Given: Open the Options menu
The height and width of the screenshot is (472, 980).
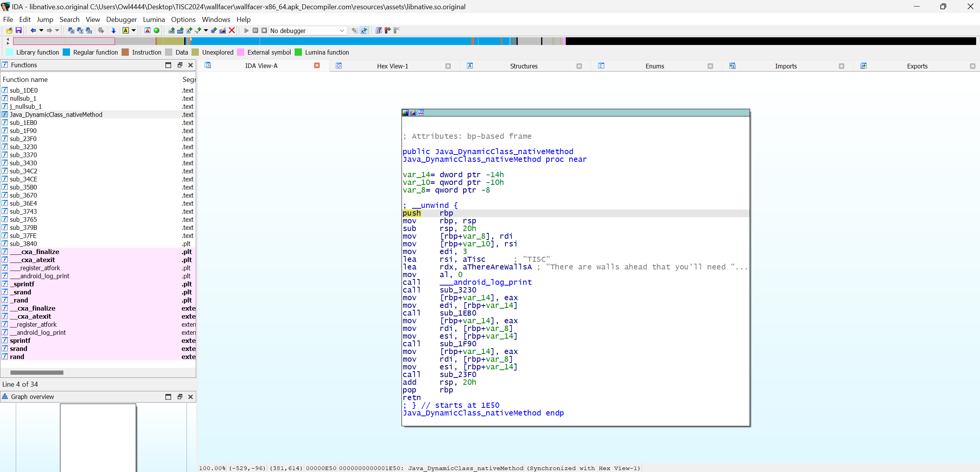Looking at the screenshot, I should click(183, 19).
